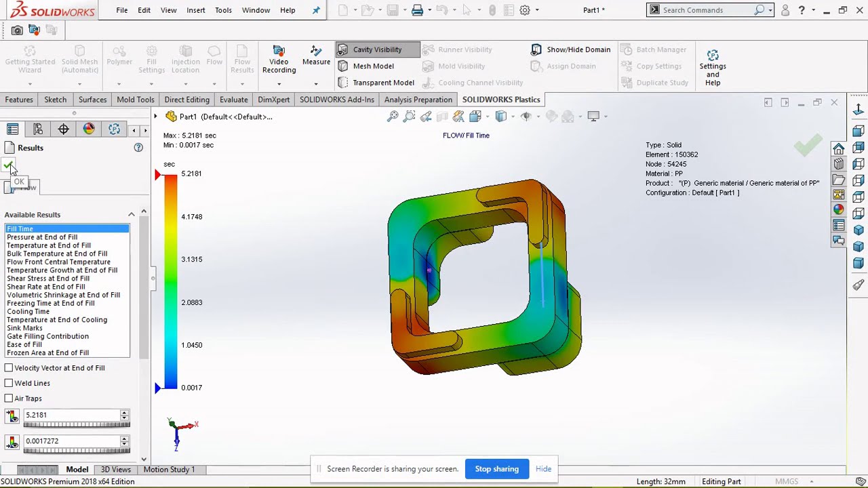Open Options gear icon in title bar
This screenshot has width=868, height=488.
point(524,10)
